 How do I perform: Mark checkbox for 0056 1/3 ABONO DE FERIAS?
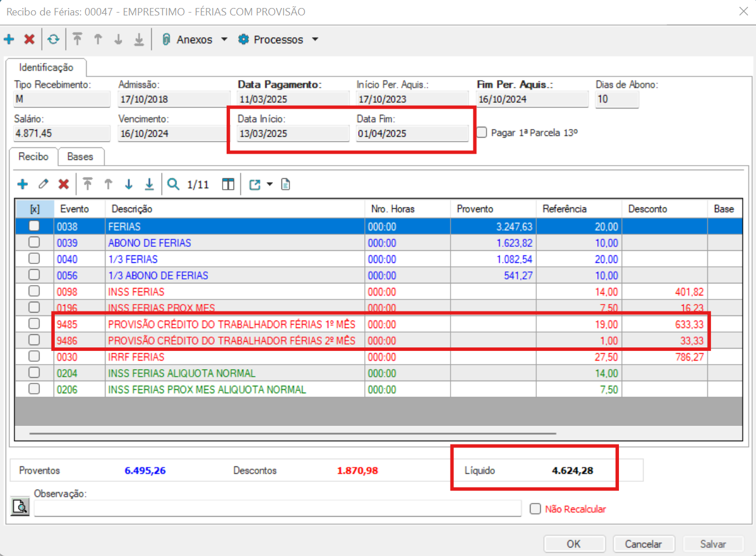(x=34, y=274)
